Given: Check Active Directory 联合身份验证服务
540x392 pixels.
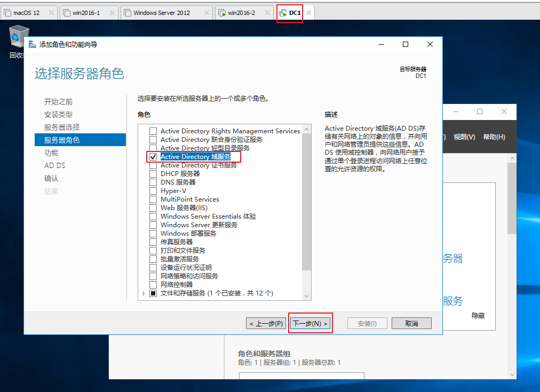Looking at the screenshot, I should tap(153, 140).
